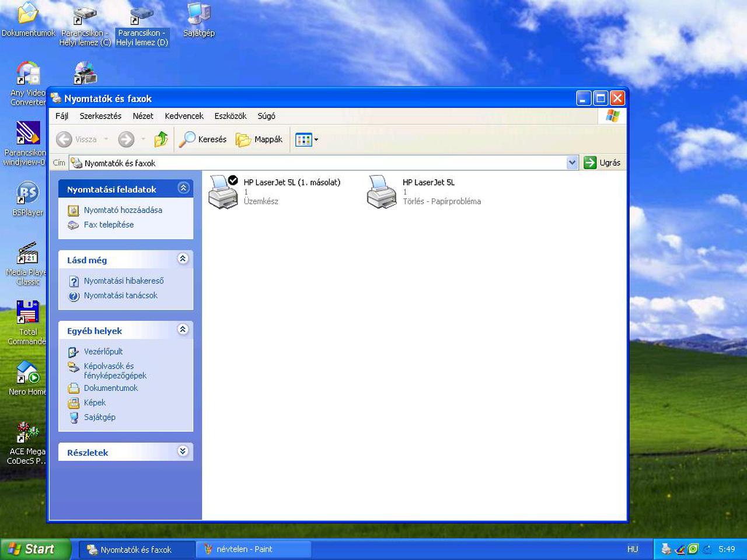This screenshot has width=747, height=560.
Task: Click the scanner icon beside Képolvasók
Action: tap(74, 367)
